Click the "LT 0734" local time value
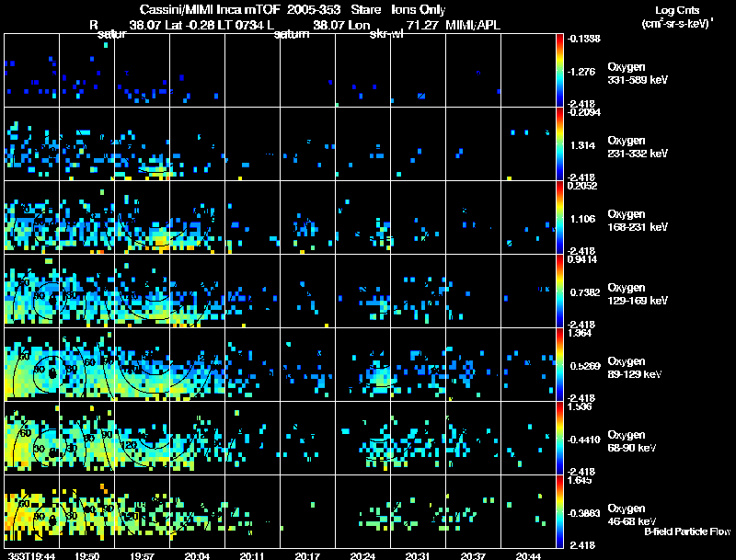The image size is (736, 560). click(243, 25)
